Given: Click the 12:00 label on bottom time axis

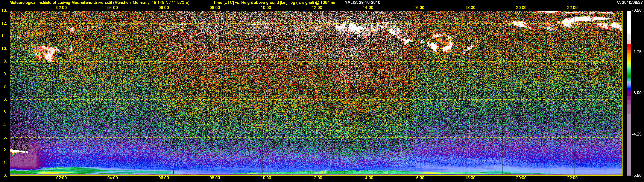Looking at the screenshot, I should (x=317, y=178).
